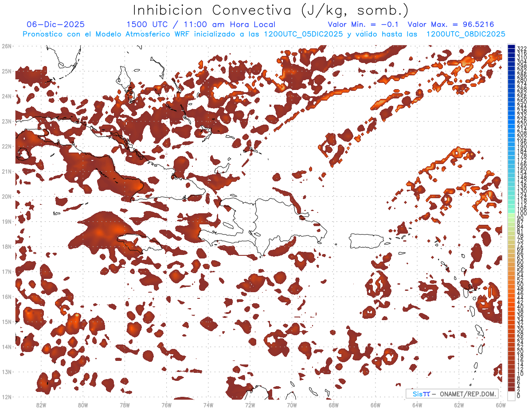Click the 64W longitude label
Viewport: 532px width, 411px height.
(417, 405)
